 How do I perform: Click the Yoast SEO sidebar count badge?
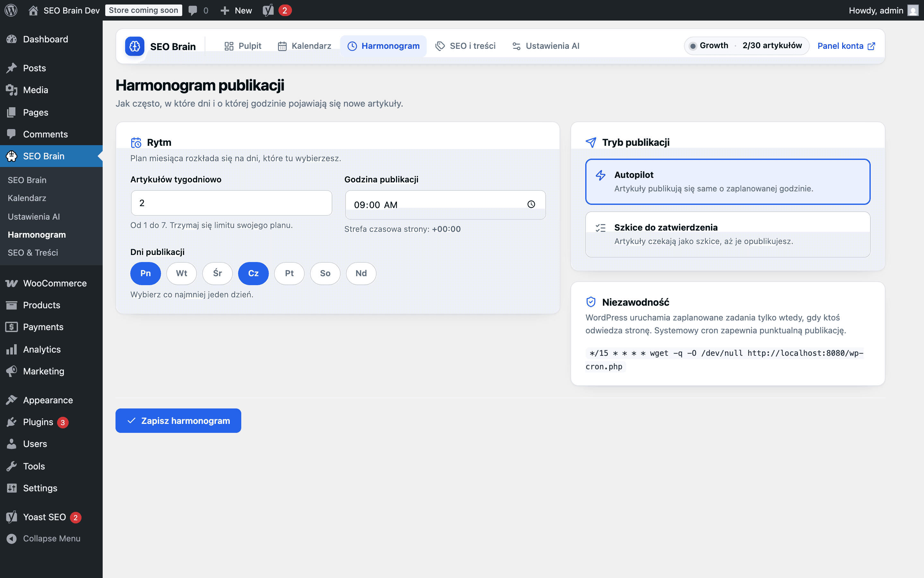tap(76, 517)
